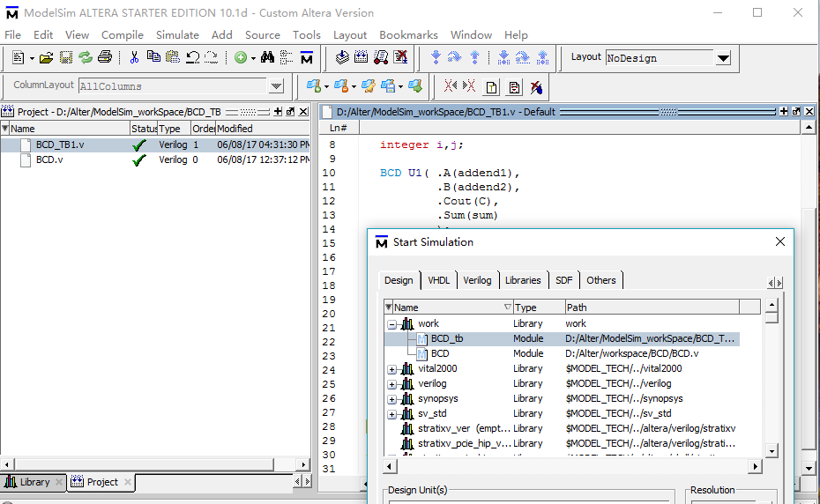This screenshot has width=820, height=504.
Task: Select BCD.v in the Project panel
Action: [x=155, y=160]
